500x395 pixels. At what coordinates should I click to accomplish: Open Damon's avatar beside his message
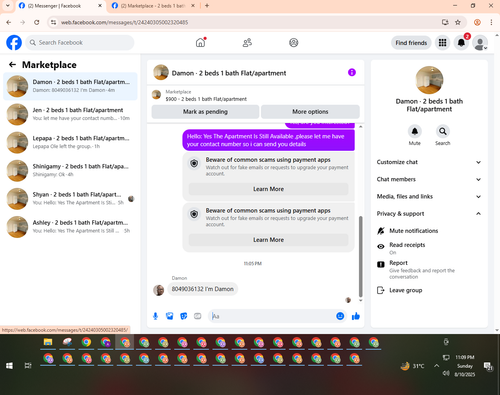(x=159, y=290)
